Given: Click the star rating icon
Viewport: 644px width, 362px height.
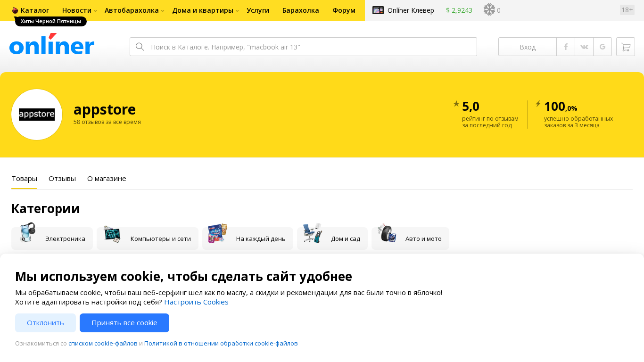Looking at the screenshot, I should (x=456, y=104).
